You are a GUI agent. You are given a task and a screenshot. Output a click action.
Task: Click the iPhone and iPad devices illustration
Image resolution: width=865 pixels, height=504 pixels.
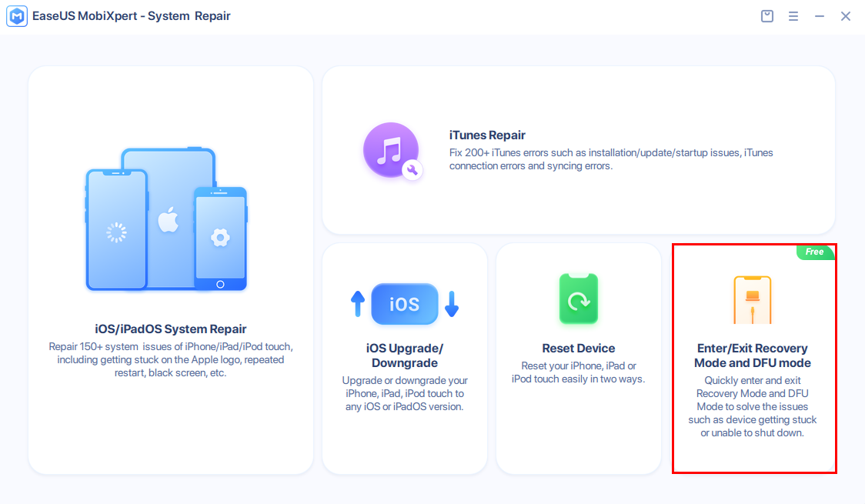[166, 220]
